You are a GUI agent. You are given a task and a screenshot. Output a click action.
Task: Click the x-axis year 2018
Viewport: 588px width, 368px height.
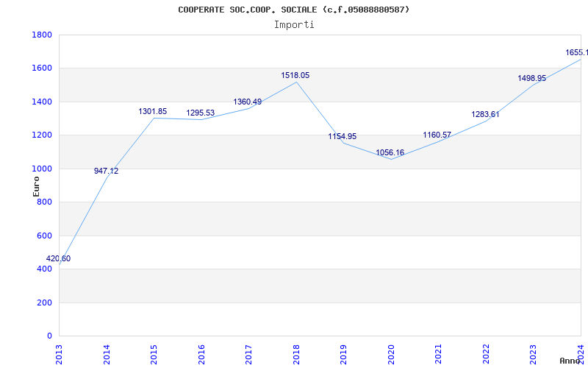[x=296, y=354]
